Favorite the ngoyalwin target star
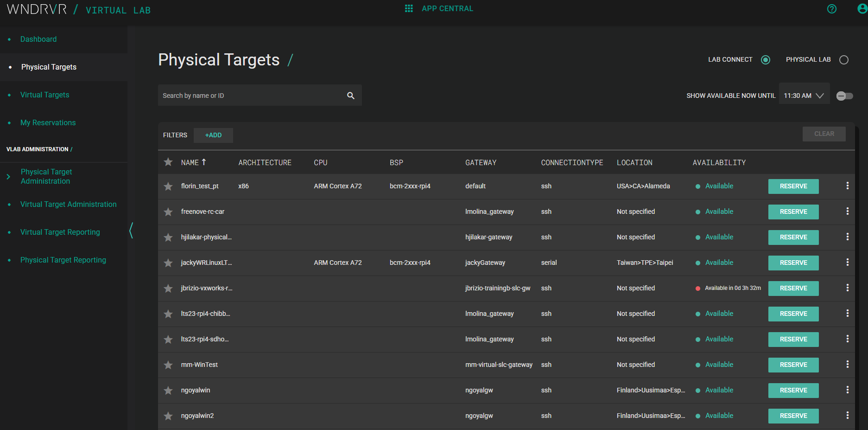Screen dimensions: 868x430 point(168,391)
